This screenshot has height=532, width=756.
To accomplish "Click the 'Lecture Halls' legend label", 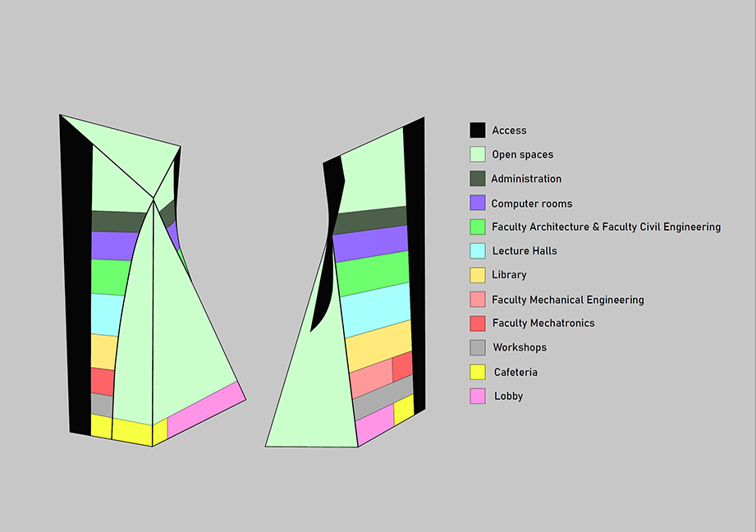I will (x=525, y=250).
